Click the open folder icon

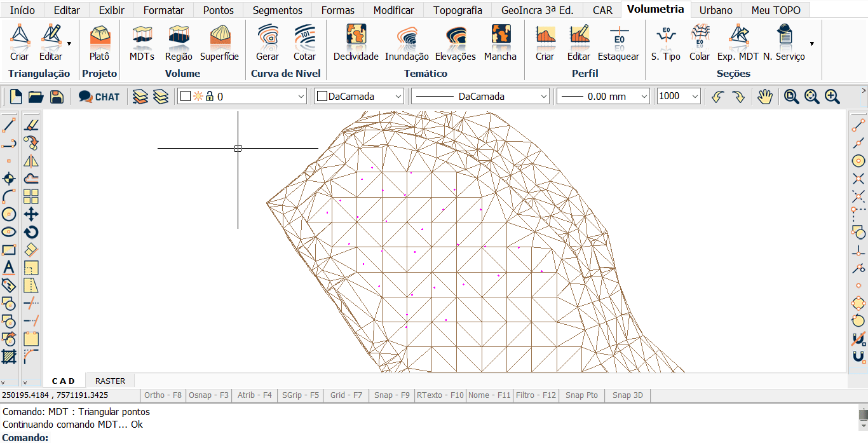(x=36, y=97)
